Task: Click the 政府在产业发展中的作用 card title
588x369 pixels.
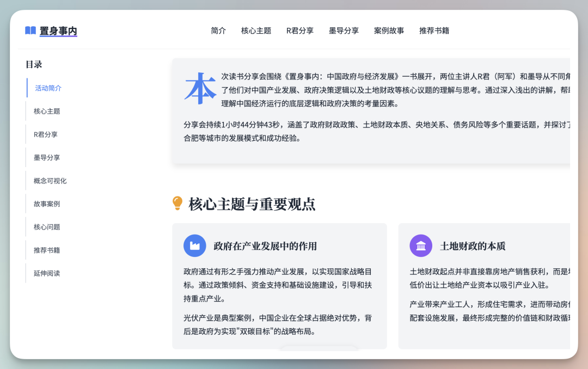Action: pos(265,246)
